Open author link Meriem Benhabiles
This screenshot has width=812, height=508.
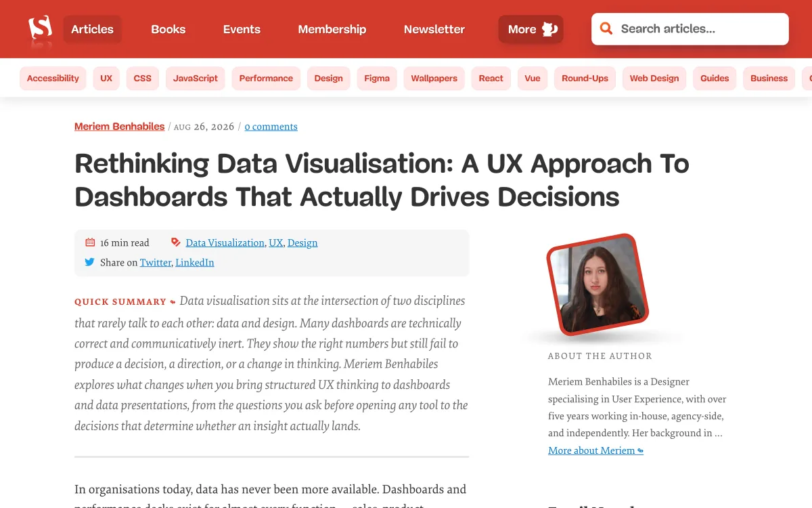pyautogui.click(x=120, y=127)
